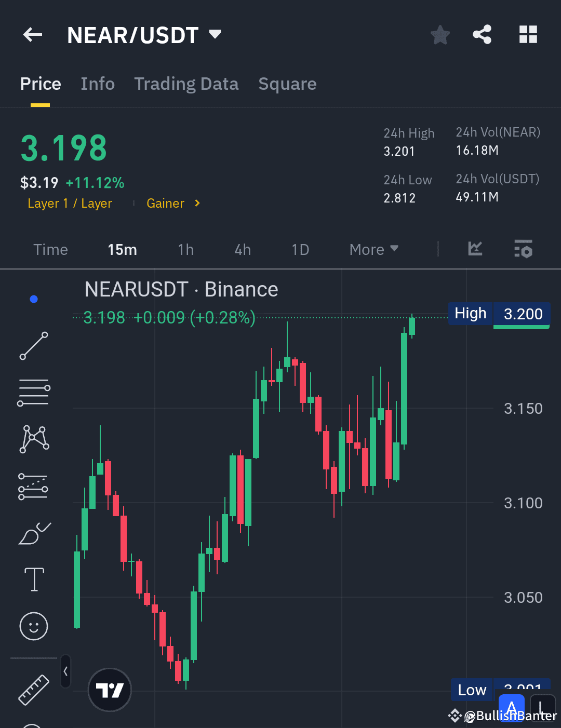Screen dimensions: 561x728
Task: Click the blue dot above the drawing tools
Action: pos(34,299)
